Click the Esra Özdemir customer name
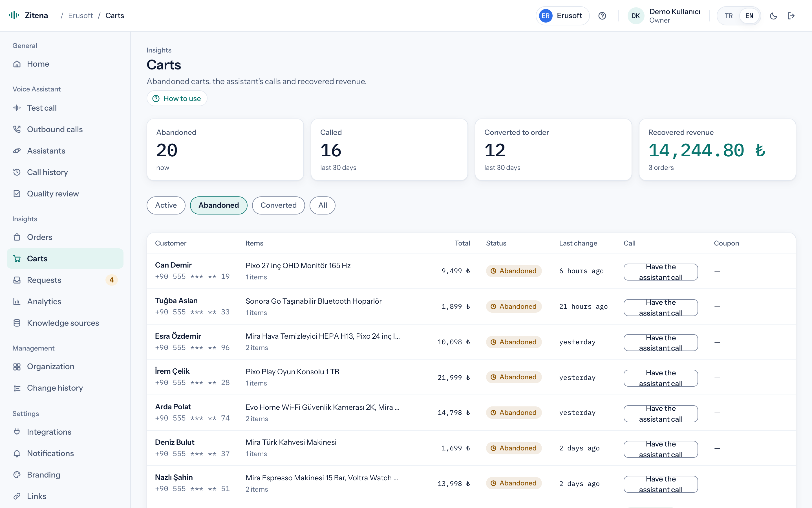The image size is (812, 508). (178, 336)
